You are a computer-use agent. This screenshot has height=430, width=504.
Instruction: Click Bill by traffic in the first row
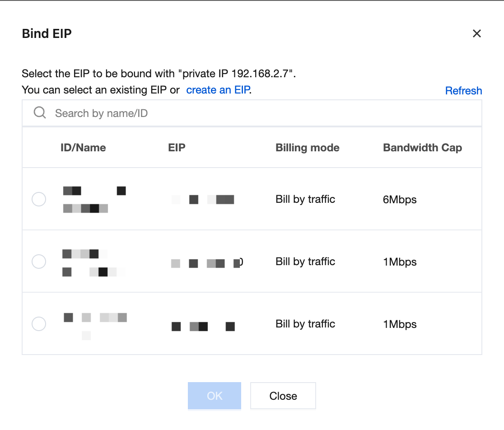coord(305,199)
